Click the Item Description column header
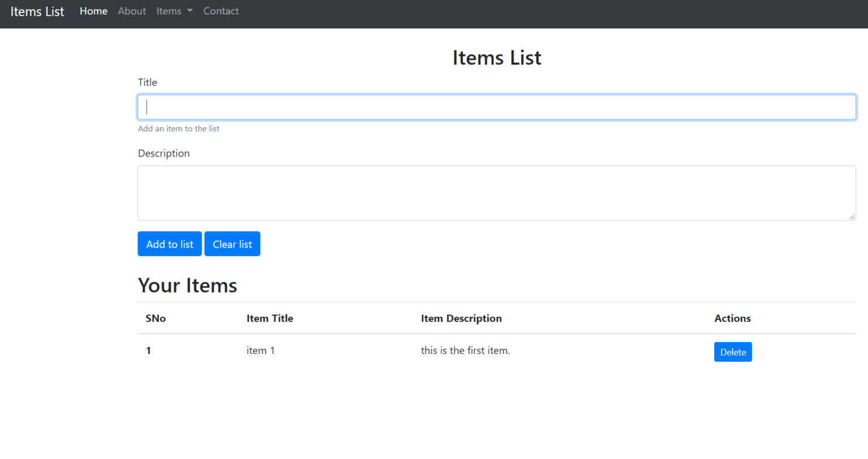Screen dimensions: 868x459 pos(461,318)
